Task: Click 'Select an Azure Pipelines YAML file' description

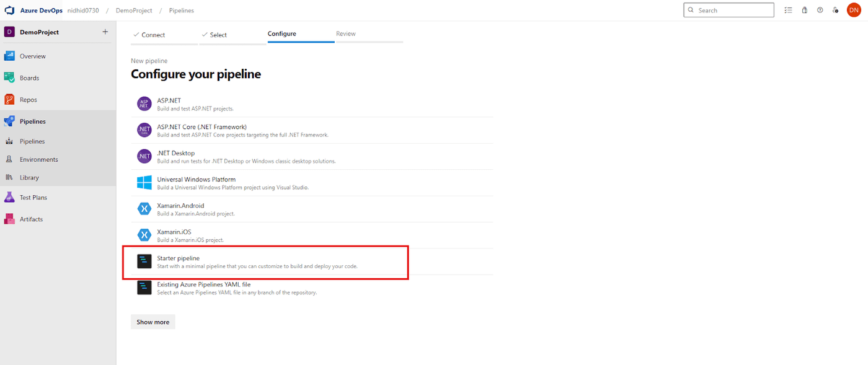Action: pyautogui.click(x=237, y=292)
